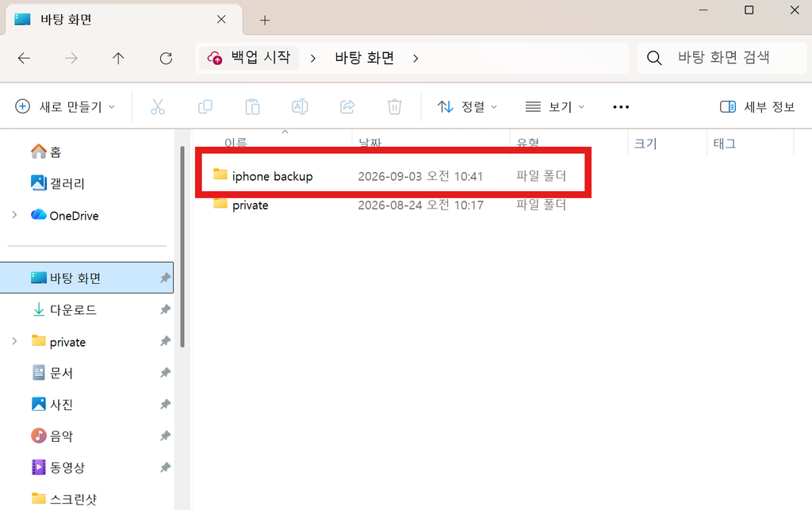Maximize the File Explorer window
The image size is (812, 510).
click(749, 10)
